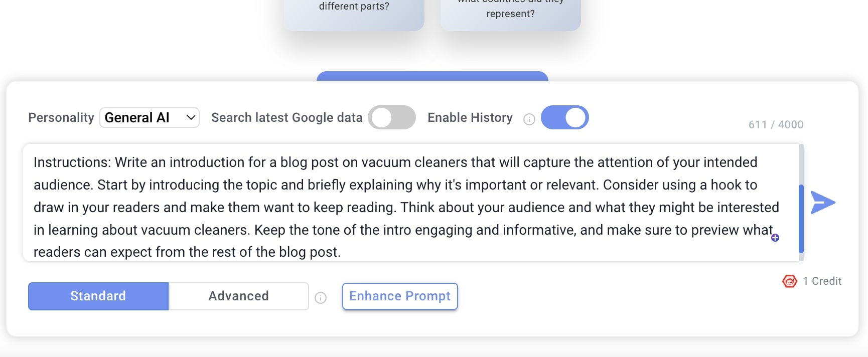Viewport: 868px width, 357px height.
Task: Click the small blue plus badge in text box
Action: pos(775,238)
